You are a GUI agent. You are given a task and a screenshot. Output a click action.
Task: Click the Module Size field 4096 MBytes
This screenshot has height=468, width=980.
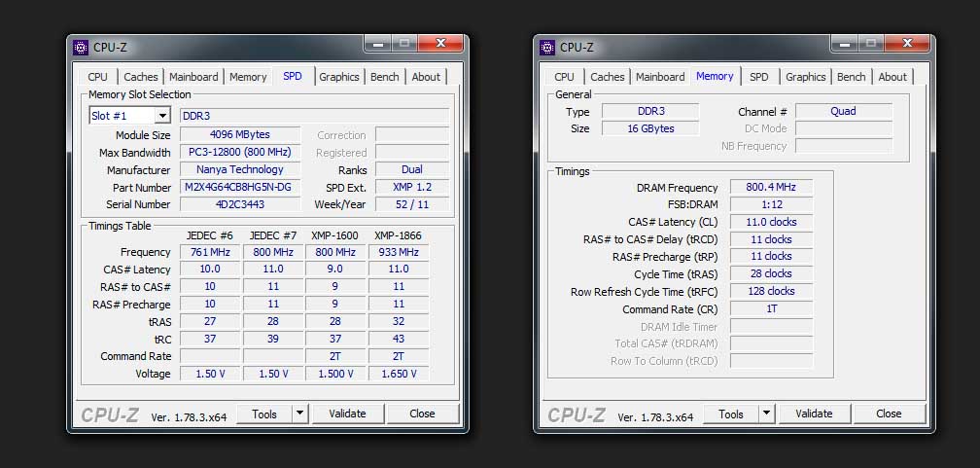tap(240, 134)
